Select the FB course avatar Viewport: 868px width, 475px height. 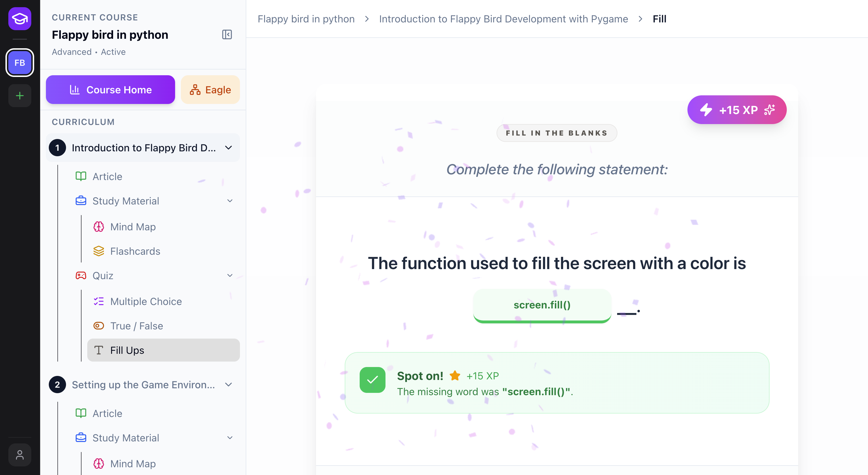[x=20, y=63]
